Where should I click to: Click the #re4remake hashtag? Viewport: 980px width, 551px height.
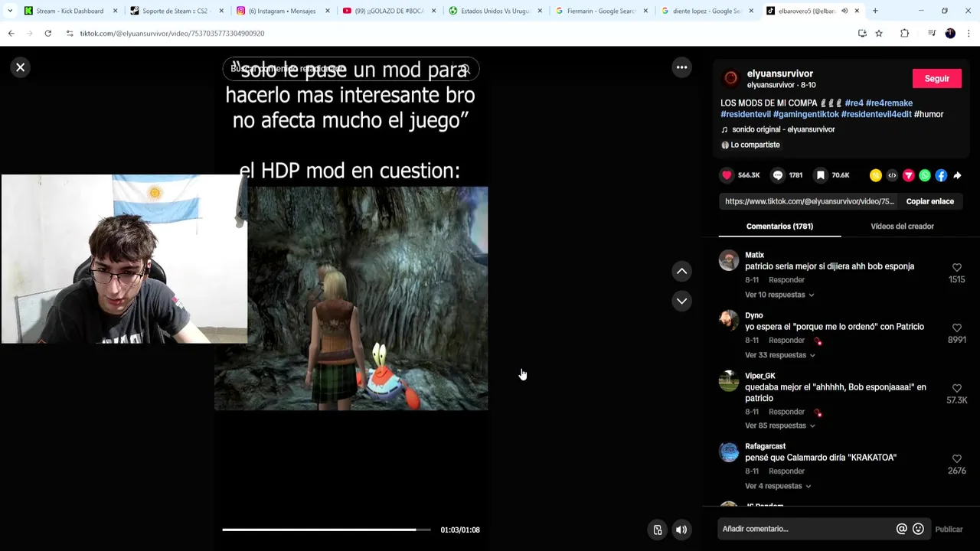pos(889,103)
